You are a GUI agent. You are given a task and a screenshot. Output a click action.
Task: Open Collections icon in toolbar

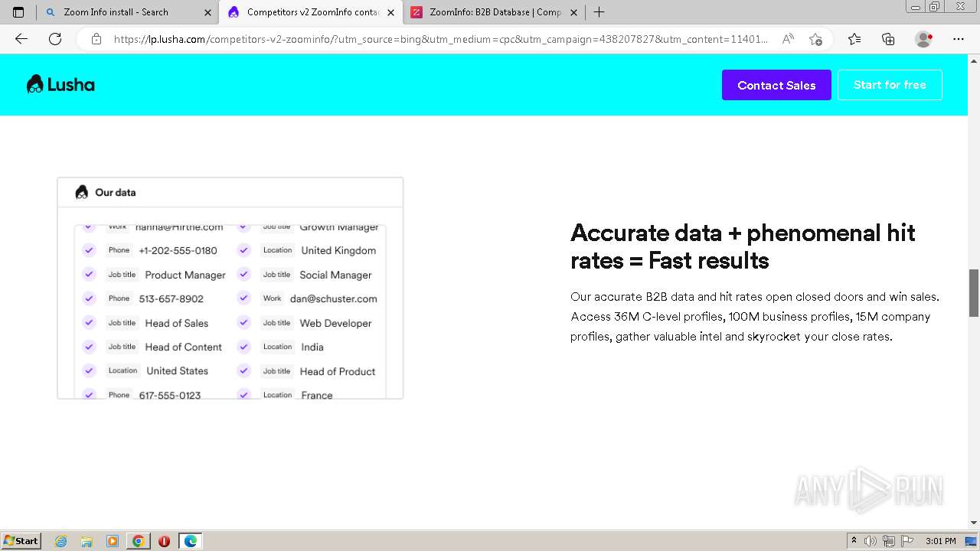pyautogui.click(x=888, y=39)
